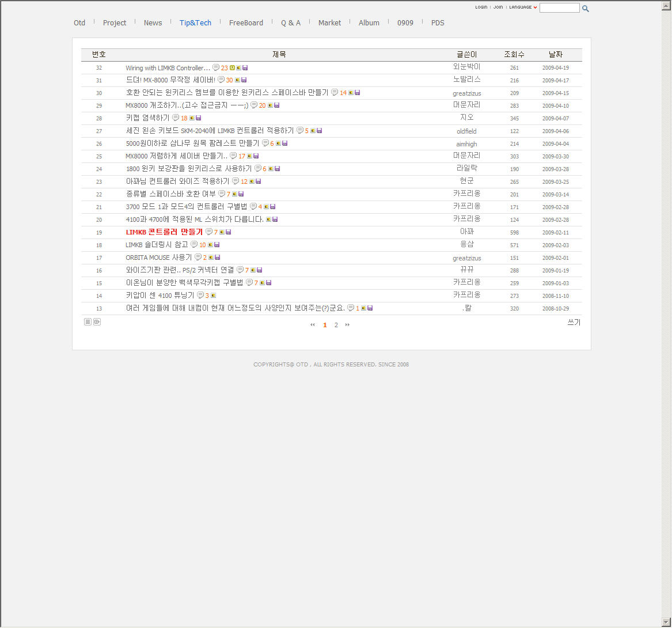672x628 pixels.
Task: Click comment bubble on 'MX8000 개조하기' row
Action: click(x=254, y=105)
